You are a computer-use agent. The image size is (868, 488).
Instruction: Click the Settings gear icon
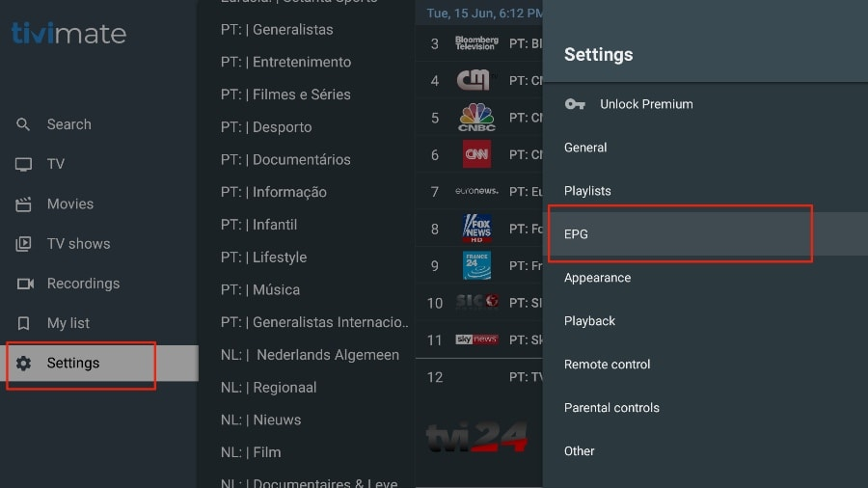pyautogui.click(x=24, y=364)
